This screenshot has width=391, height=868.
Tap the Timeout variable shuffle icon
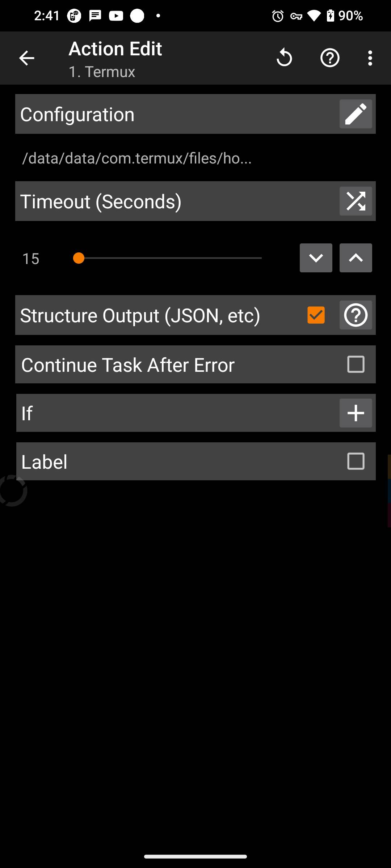356,201
